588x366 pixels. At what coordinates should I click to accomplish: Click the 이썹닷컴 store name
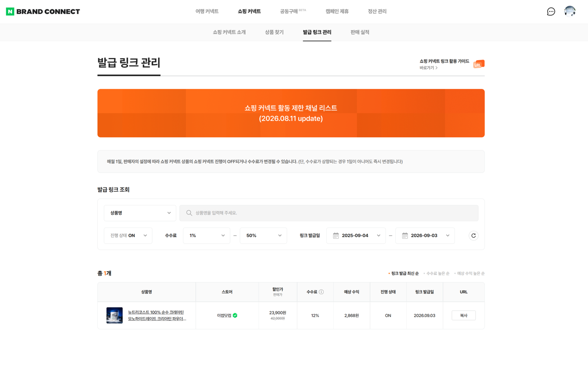(224, 315)
